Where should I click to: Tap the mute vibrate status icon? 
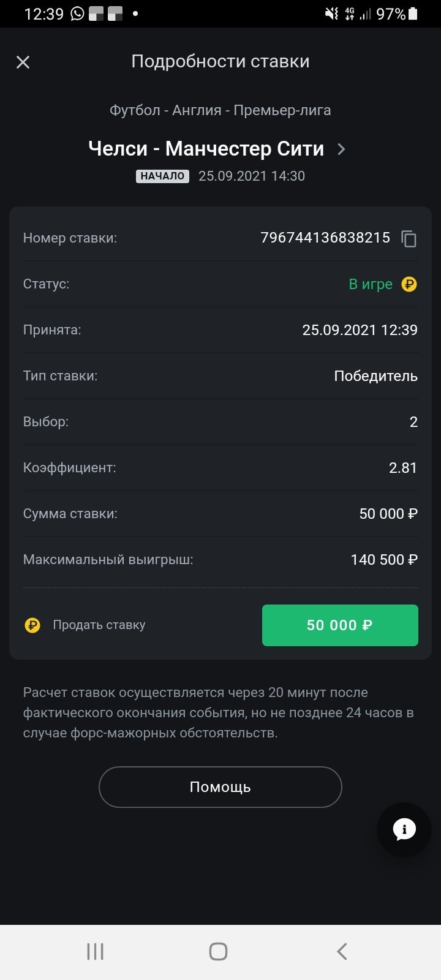(331, 13)
